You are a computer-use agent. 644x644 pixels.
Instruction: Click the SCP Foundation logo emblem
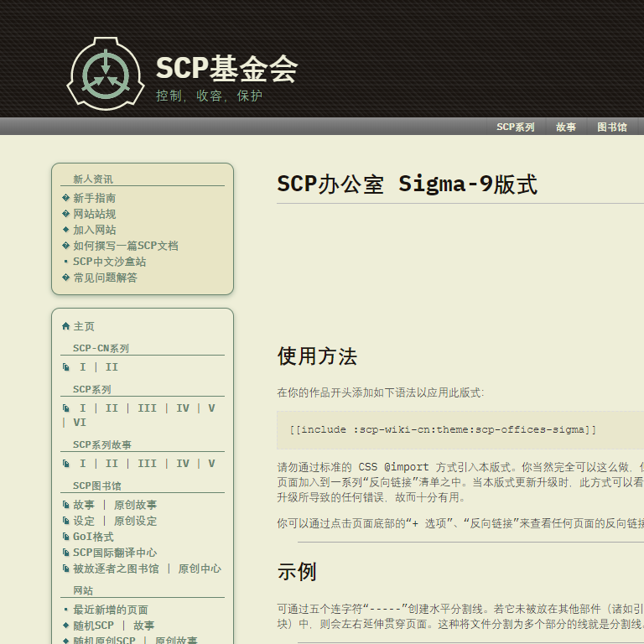coord(106,74)
